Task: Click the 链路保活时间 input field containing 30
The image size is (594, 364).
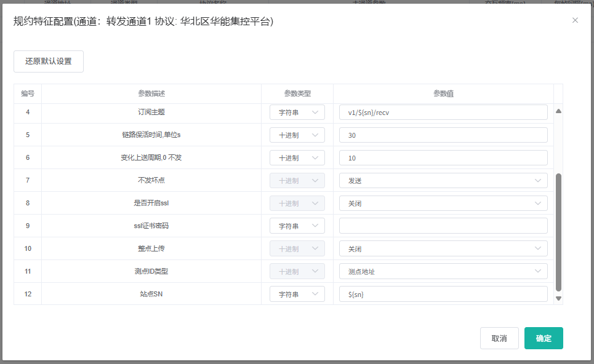Action: (x=443, y=135)
